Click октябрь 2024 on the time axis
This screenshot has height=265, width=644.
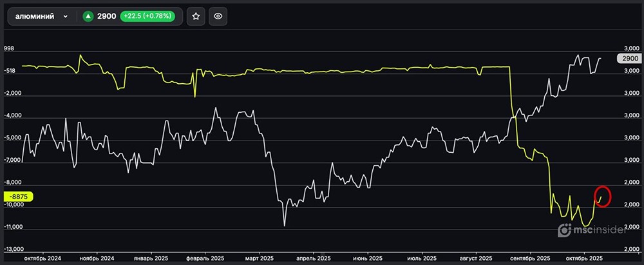pyautogui.click(x=43, y=257)
